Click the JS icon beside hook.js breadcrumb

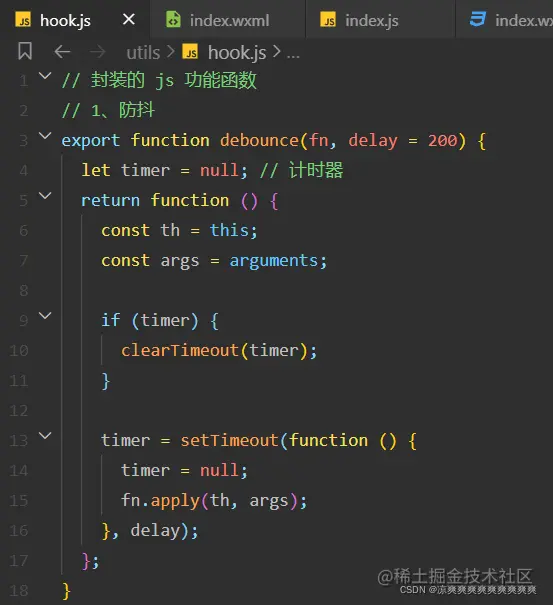tap(190, 52)
